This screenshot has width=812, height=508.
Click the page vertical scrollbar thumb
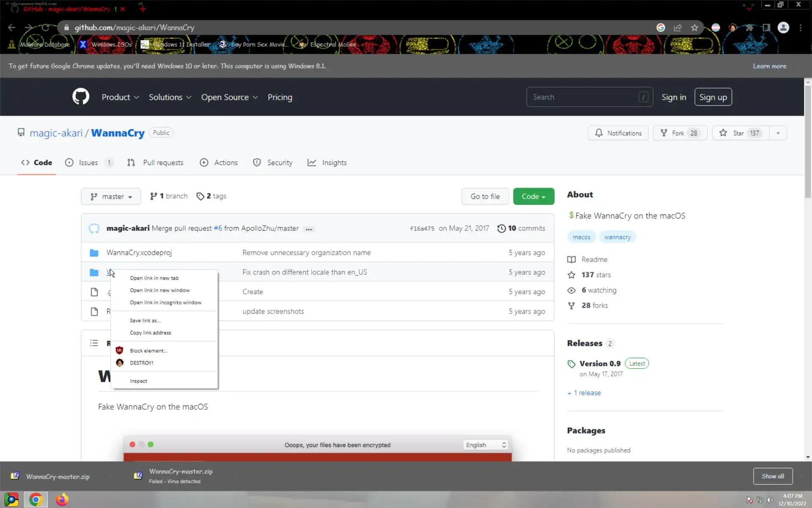pos(808,140)
